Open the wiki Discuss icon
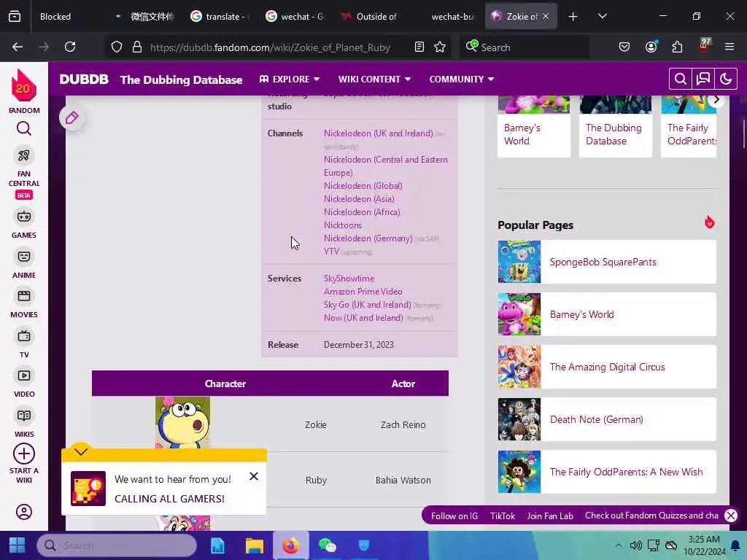This screenshot has width=747, height=560. pyautogui.click(x=703, y=79)
